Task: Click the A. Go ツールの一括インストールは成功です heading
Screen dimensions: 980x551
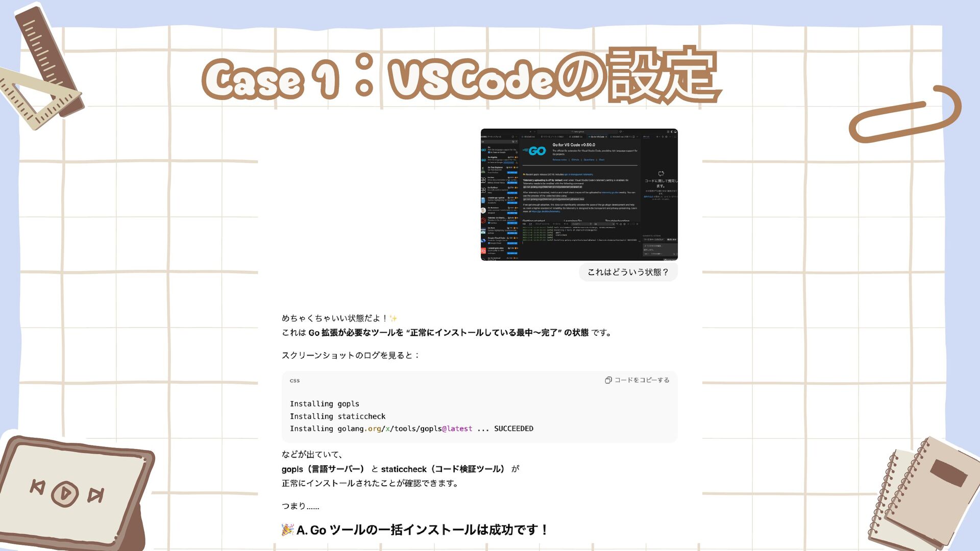Action: pos(422,530)
